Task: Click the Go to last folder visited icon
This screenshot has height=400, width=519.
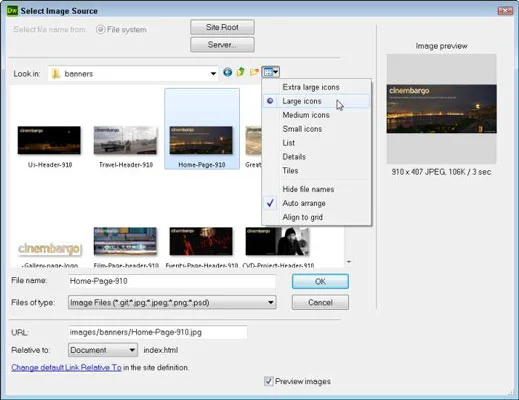Action: pos(227,72)
